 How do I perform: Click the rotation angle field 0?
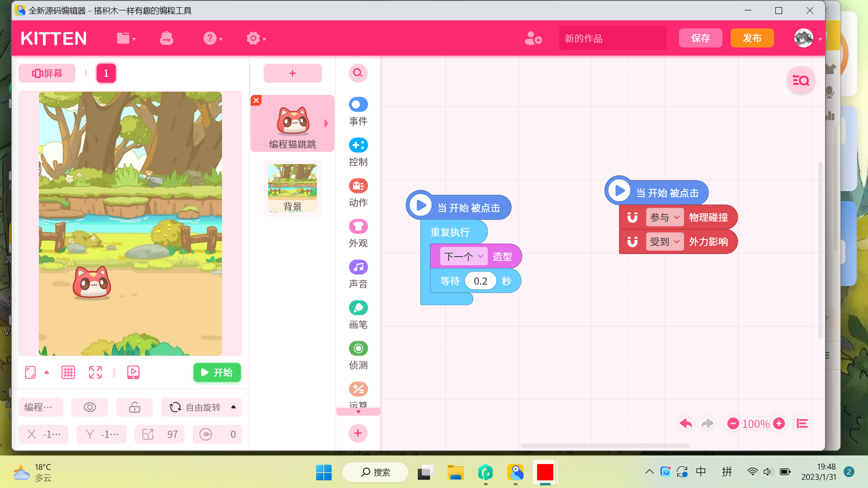pos(217,434)
